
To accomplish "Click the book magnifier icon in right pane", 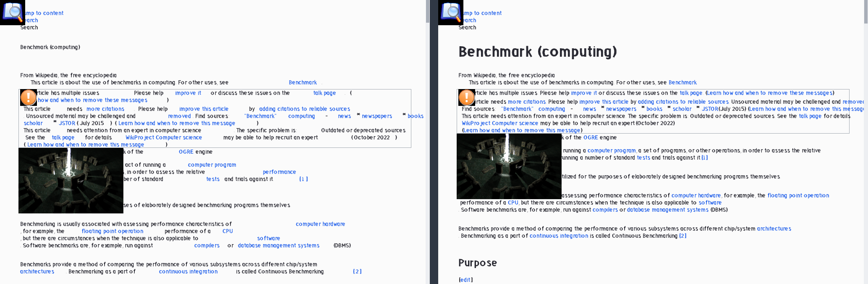I will [x=451, y=13].
